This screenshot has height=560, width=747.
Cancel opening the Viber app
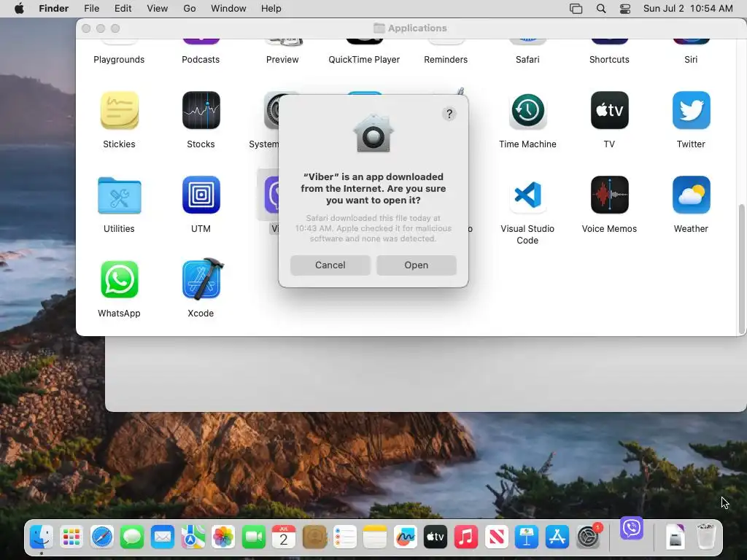330,265
